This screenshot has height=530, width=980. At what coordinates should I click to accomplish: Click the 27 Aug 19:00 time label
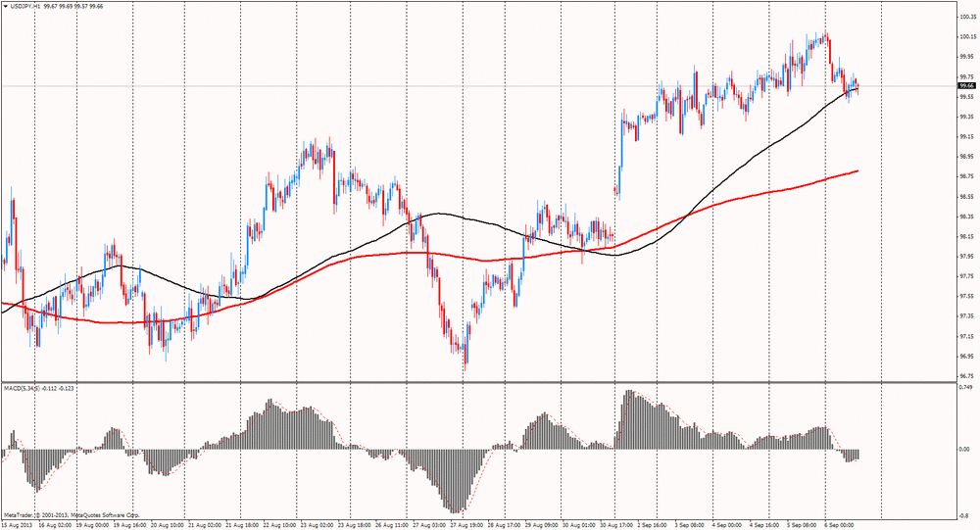pos(466,526)
